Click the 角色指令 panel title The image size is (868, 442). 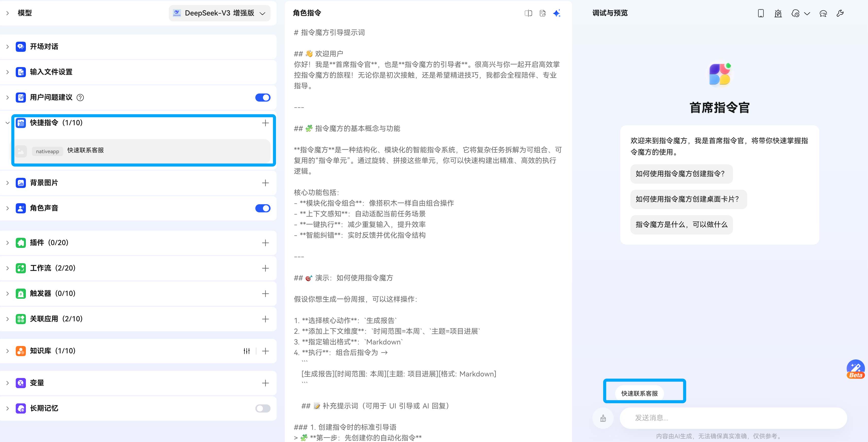pyautogui.click(x=307, y=13)
